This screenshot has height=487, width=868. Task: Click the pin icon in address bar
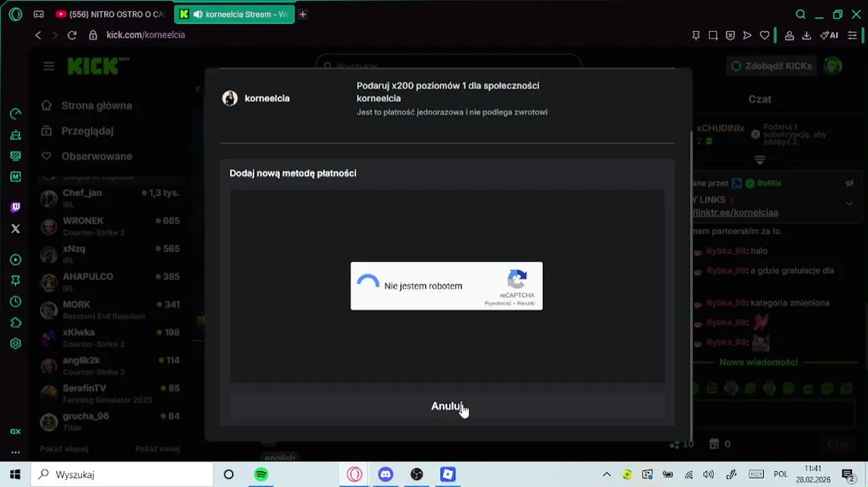[696, 35]
